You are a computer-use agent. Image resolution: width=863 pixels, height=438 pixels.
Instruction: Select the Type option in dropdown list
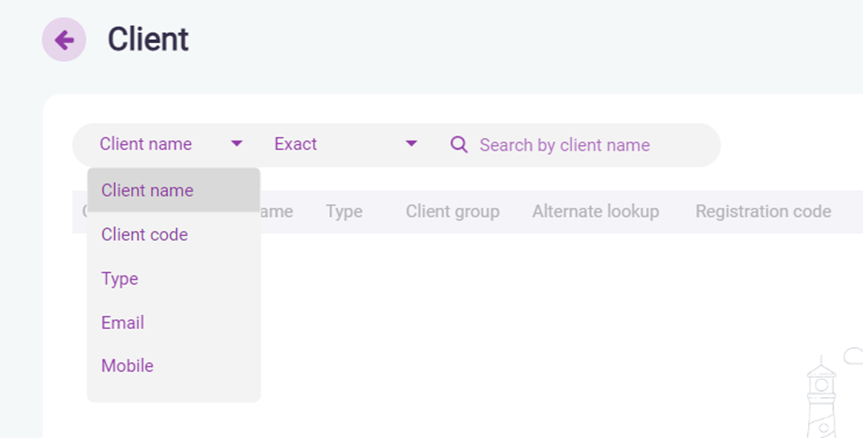point(120,279)
